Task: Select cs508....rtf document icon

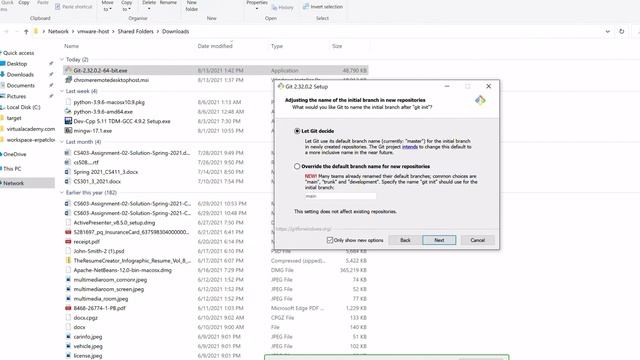Action: 68,162
